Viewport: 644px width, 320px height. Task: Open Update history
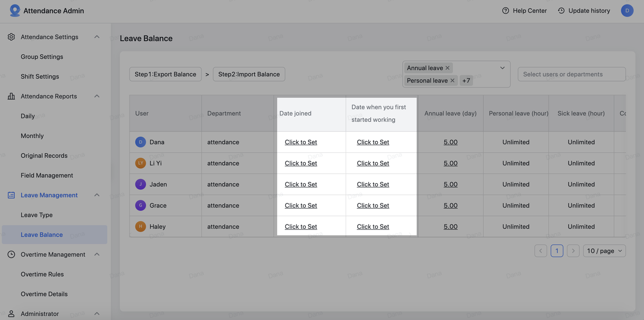click(x=584, y=11)
